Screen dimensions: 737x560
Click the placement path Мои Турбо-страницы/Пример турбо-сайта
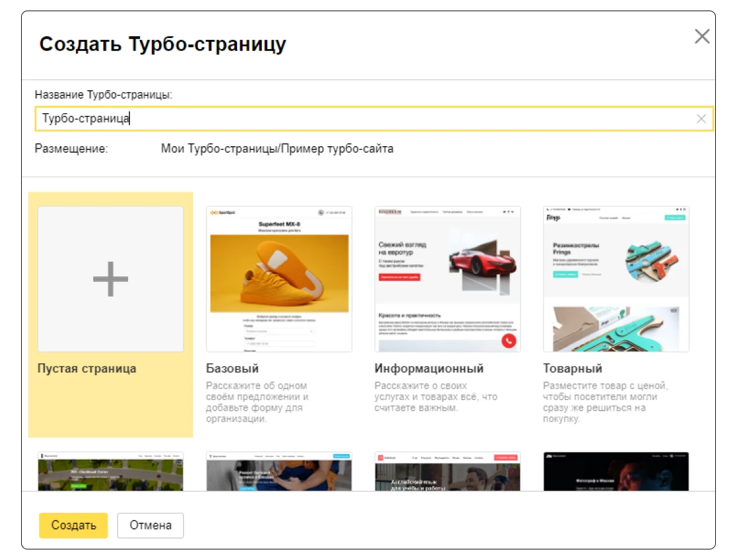coord(277,149)
